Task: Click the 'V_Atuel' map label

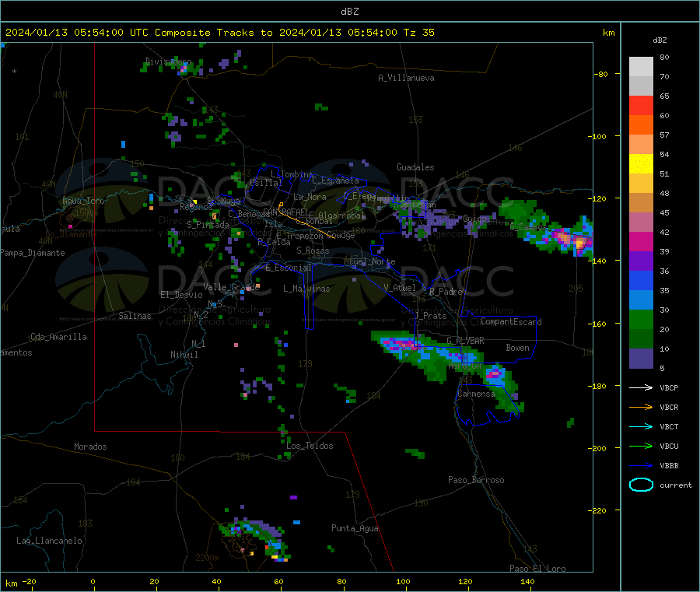Action: 400,288
